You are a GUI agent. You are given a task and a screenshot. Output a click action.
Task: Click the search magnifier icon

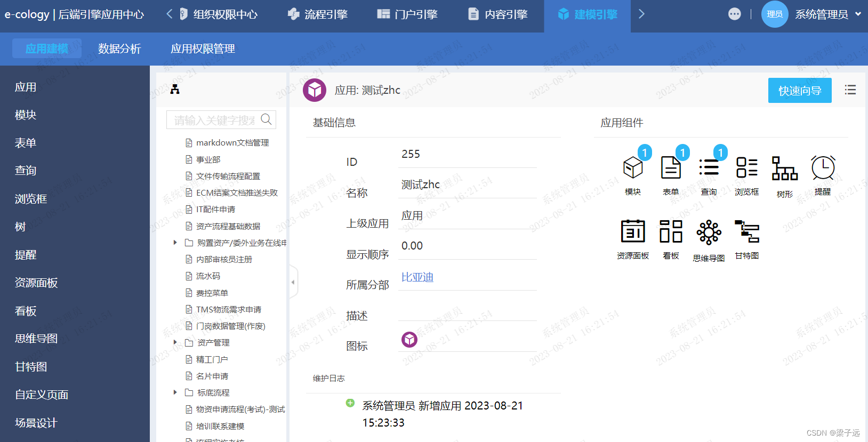tap(266, 119)
